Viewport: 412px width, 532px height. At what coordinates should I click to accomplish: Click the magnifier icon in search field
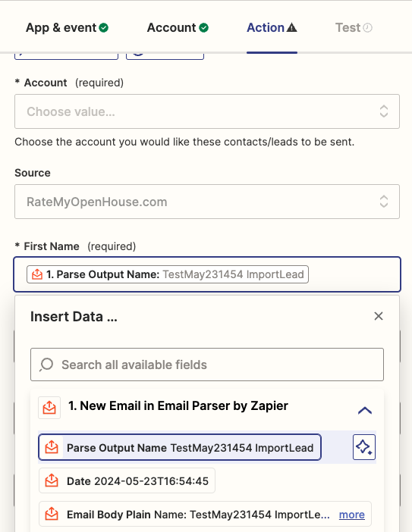(46, 365)
